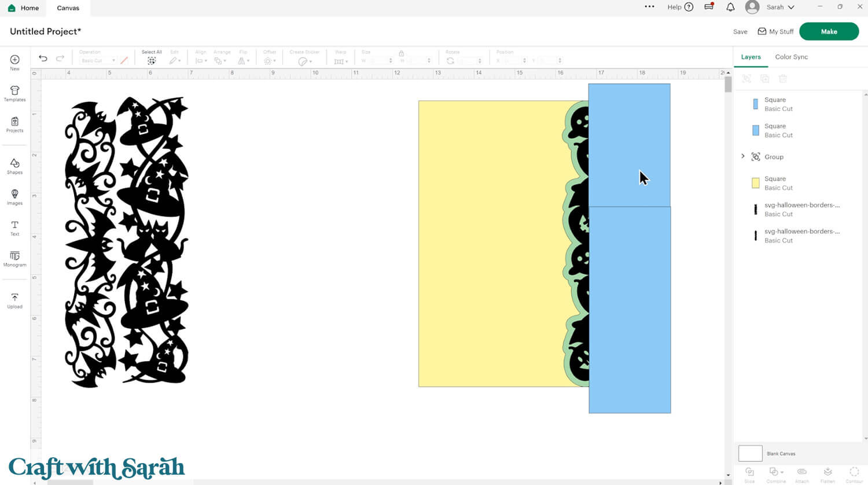The height and width of the screenshot is (485, 868).
Task: Click the yellow Square layer swatch
Action: point(755,183)
